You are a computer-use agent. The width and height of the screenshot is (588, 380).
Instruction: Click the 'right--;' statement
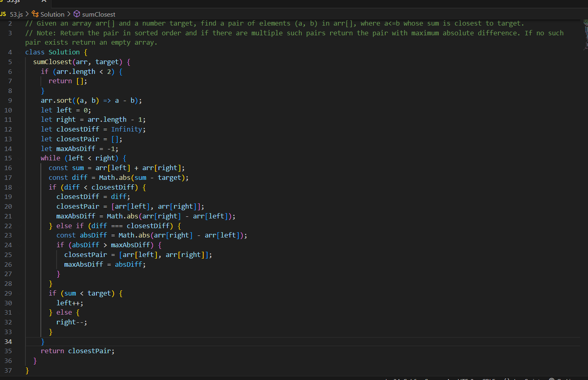click(72, 322)
